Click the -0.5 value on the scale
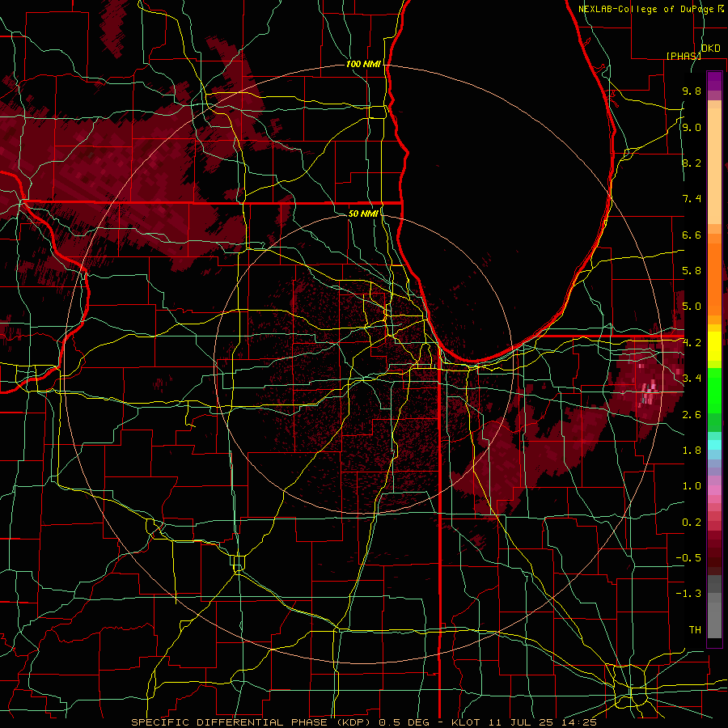 pyautogui.click(x=688, y=557)
